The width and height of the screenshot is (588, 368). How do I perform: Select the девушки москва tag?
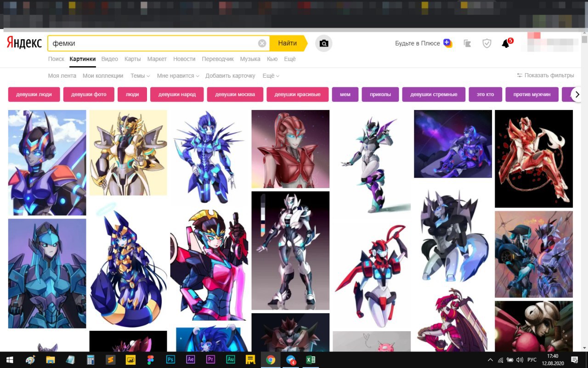(235, 94)
